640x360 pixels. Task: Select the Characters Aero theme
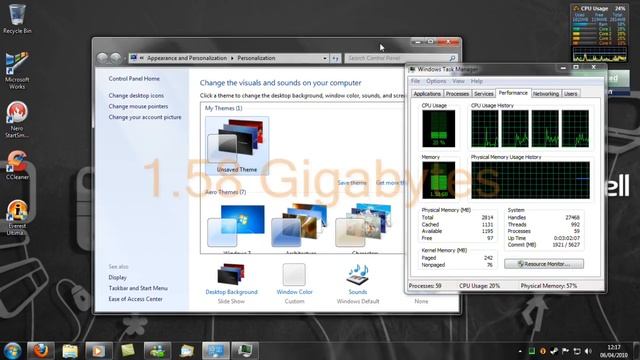[x=364, y=229]
